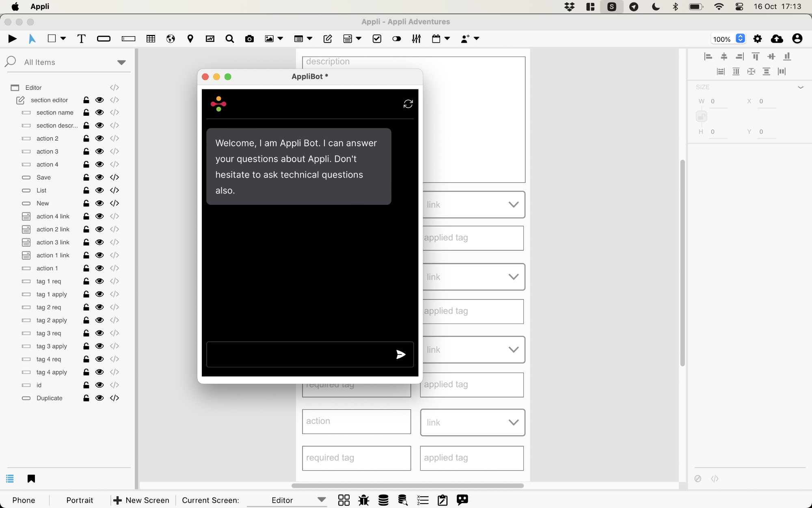Insert a table grid element
The height and width of the screenshot is (508, 812).
click(x=151, y=39)
